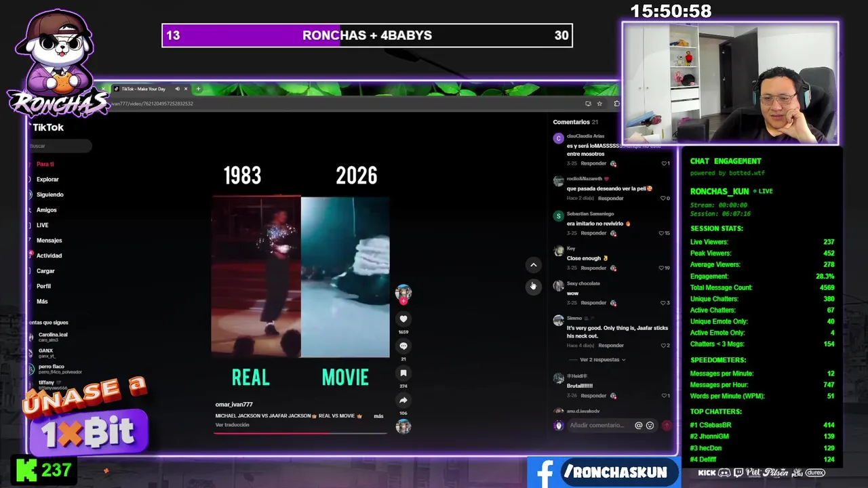Viewport: 868px width, 488px height.
Task: Like clauClaudia Arias's comment
Action: click(665, 163)
